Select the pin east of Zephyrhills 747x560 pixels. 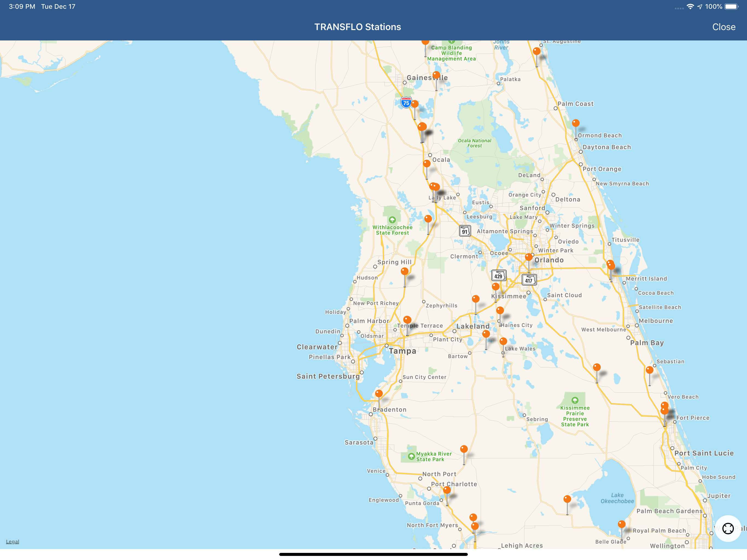click(476, 299)
